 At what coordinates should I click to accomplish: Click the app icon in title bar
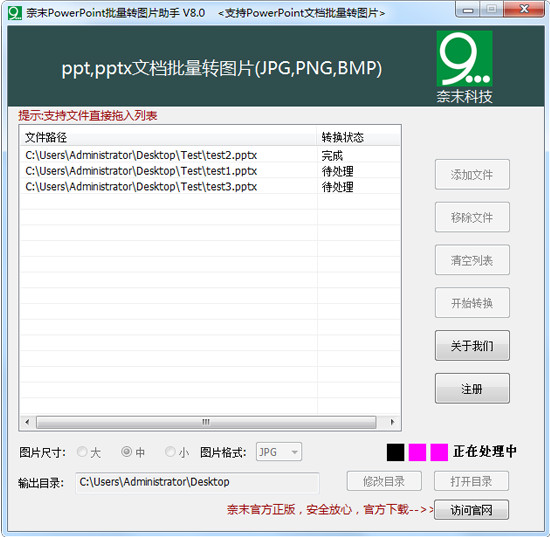15,13
